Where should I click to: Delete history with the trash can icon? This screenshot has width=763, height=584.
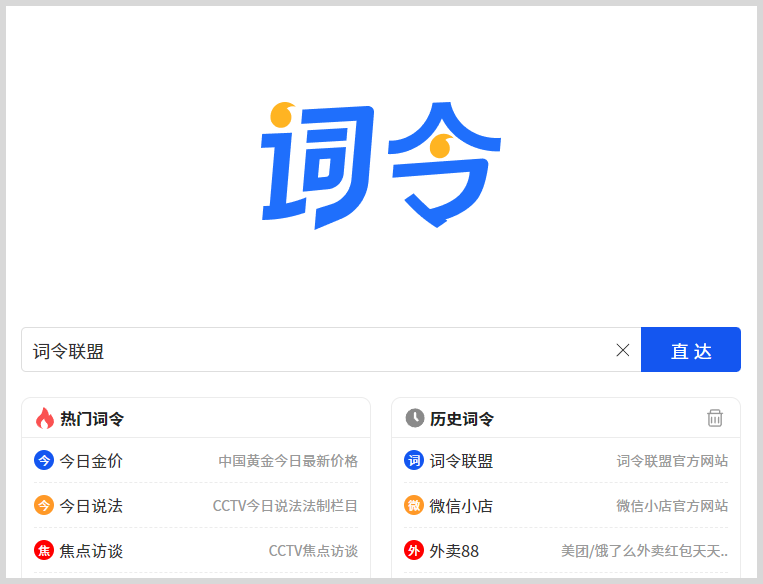coord(714,418)
